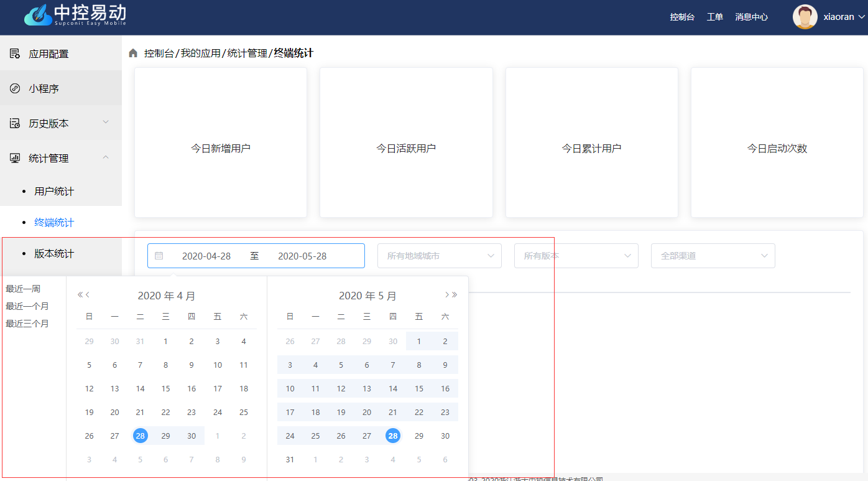The image size is (868, 481).
Task: Click the 今日活跃用户 card
Action: (x=406, y=142)
